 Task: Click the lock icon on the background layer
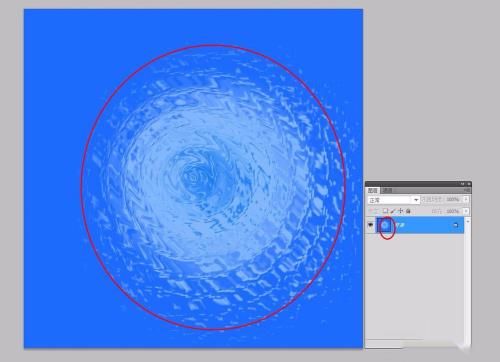click(455, 225)
